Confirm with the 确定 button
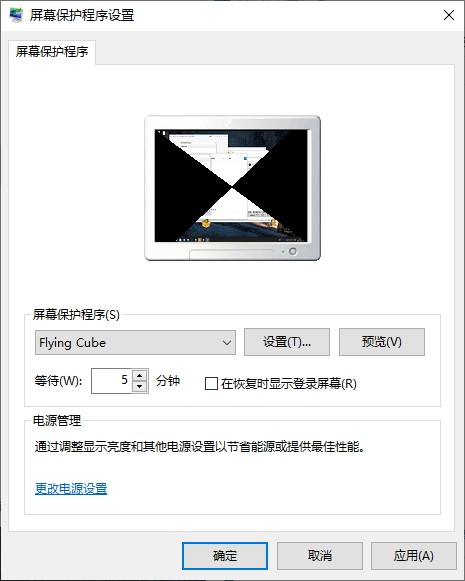 [x=225, y=556]
